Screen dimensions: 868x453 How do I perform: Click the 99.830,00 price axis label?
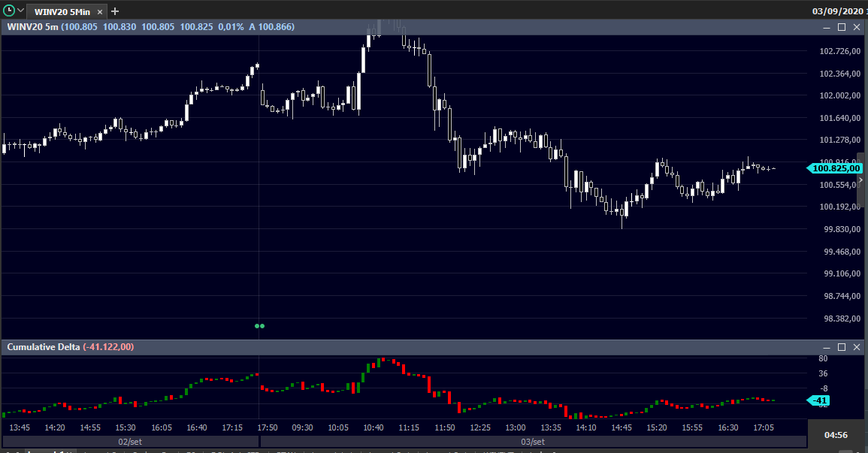[x=842, y=229]
